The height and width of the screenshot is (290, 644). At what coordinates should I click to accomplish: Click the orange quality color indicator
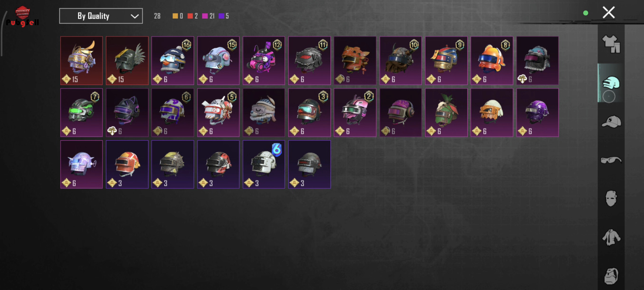click(x=175, y=16)
